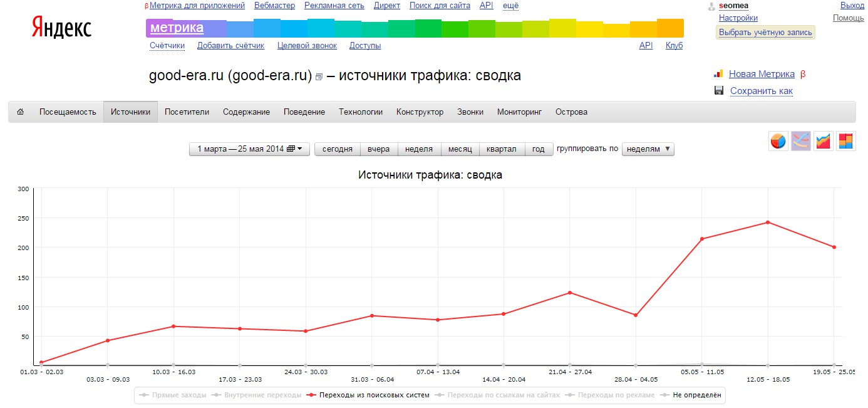Set period to сегодня

[338, 149]
